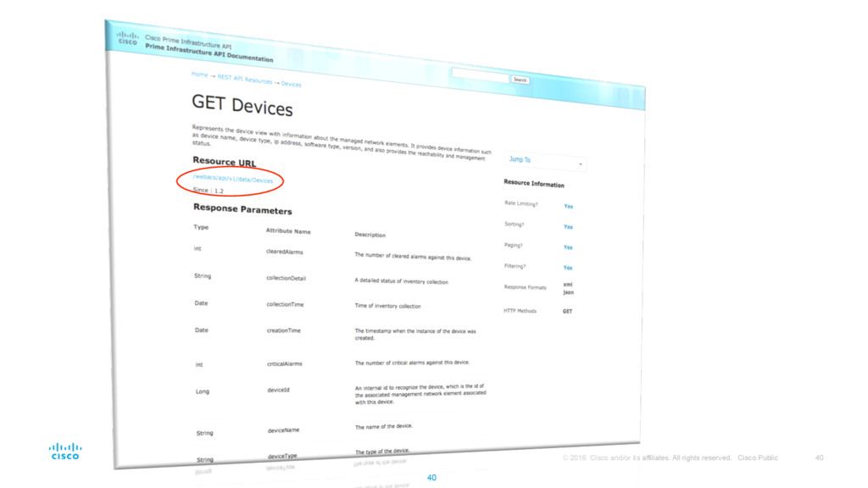
Task: Select the deviceId attribute name
Action: [x=278, y=390]
